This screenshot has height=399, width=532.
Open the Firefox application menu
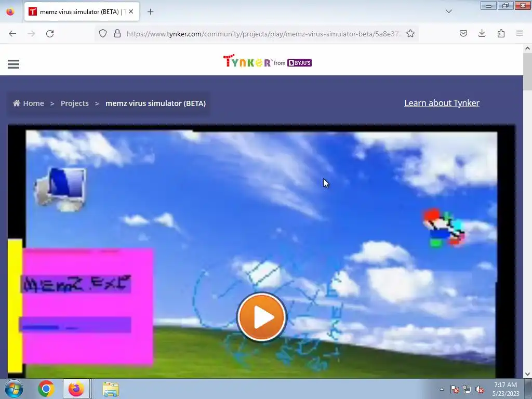coord(520,33)
